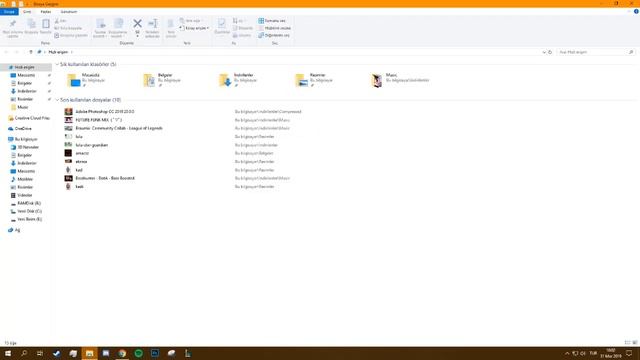Open the Yeni Birim (E:) drive

tap(26, 219)
